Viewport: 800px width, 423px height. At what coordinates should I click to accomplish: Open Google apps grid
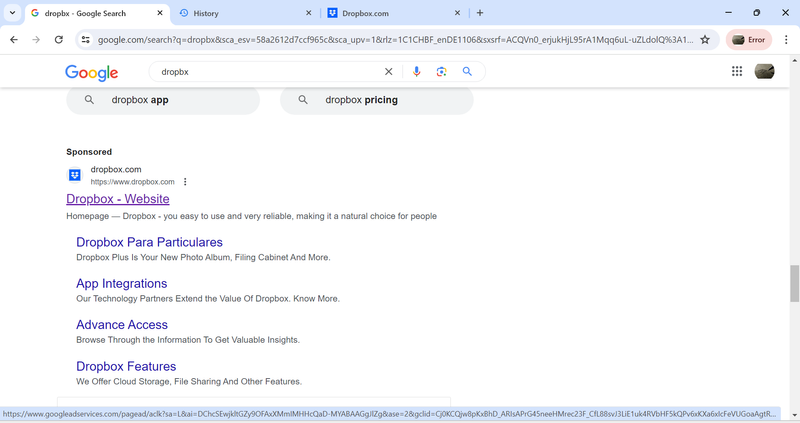point(737,71)
